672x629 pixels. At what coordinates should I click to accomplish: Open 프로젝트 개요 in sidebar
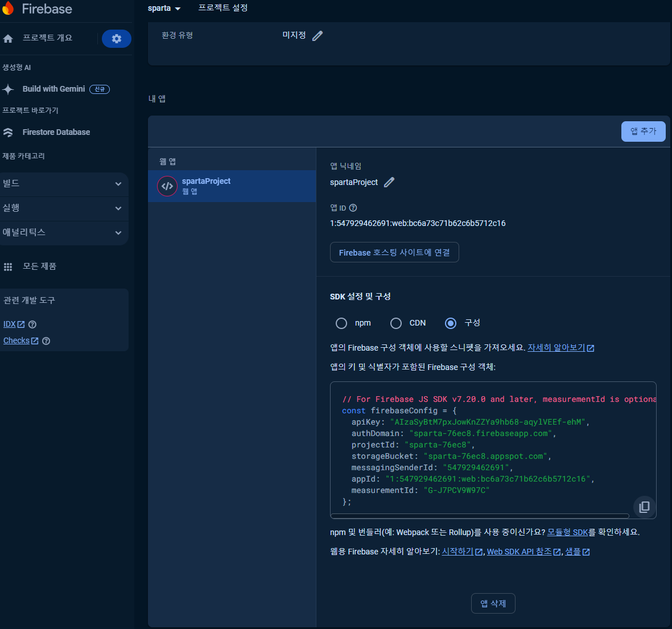(48, 38)
